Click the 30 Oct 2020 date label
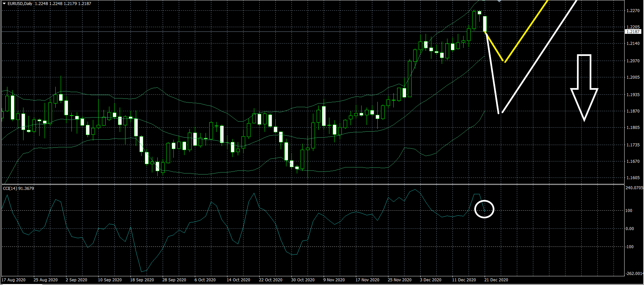644x285 pixels. click(x=303, y=280)
